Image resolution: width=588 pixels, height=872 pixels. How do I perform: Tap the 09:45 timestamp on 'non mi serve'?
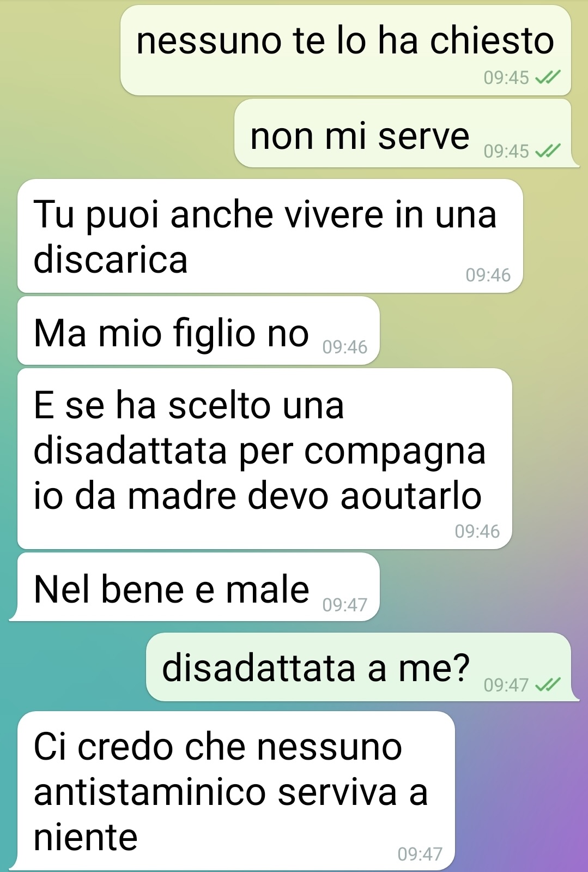click(506, 151)
